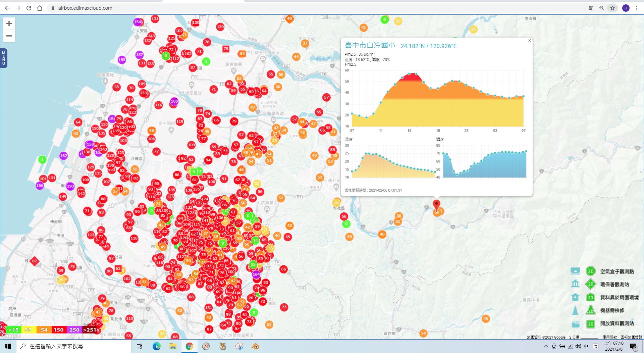Open the Chrome profile avatar H
This screenshot has width=644, height=353.
626,8
